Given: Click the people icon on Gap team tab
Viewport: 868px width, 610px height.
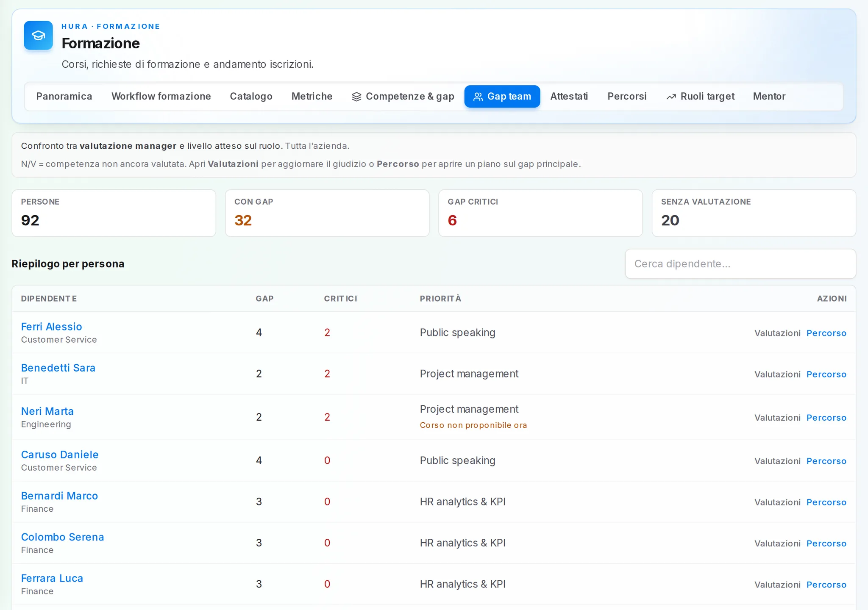Looking at the screenshot, I should coord(478,97).
